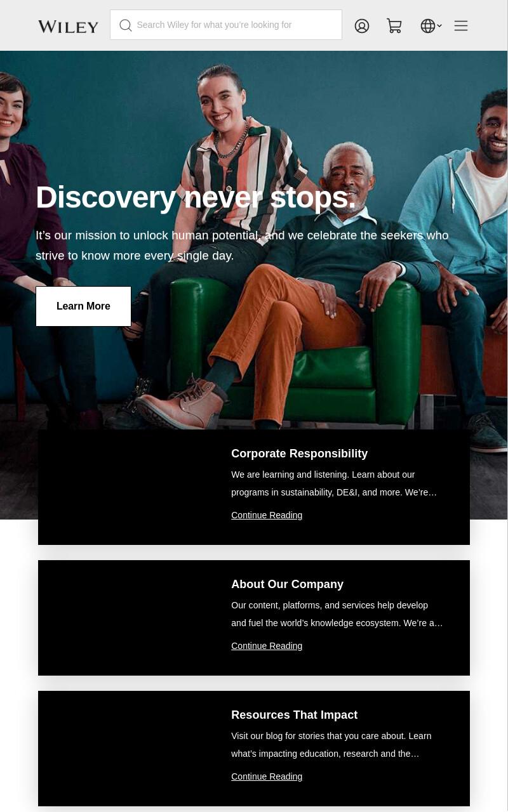508x812 pixels.
Task: Click the Corporate Responsibility card thumbnail
Action: (127, 487)
